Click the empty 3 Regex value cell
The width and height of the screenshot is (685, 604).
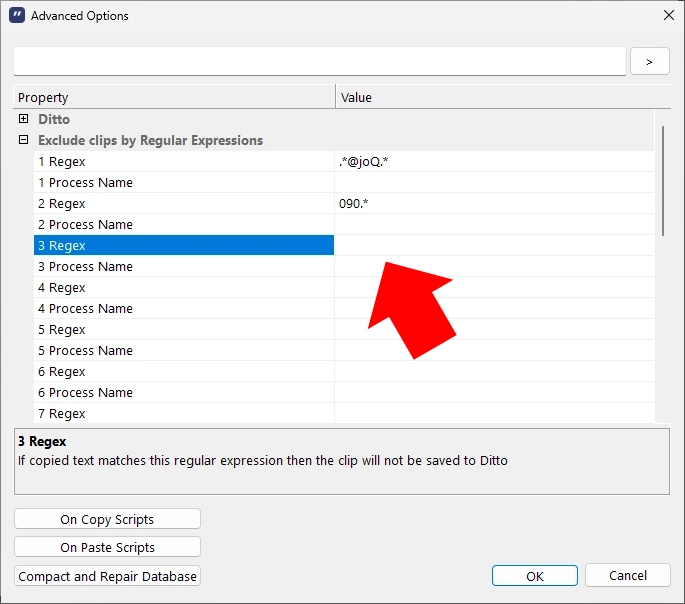494,245
